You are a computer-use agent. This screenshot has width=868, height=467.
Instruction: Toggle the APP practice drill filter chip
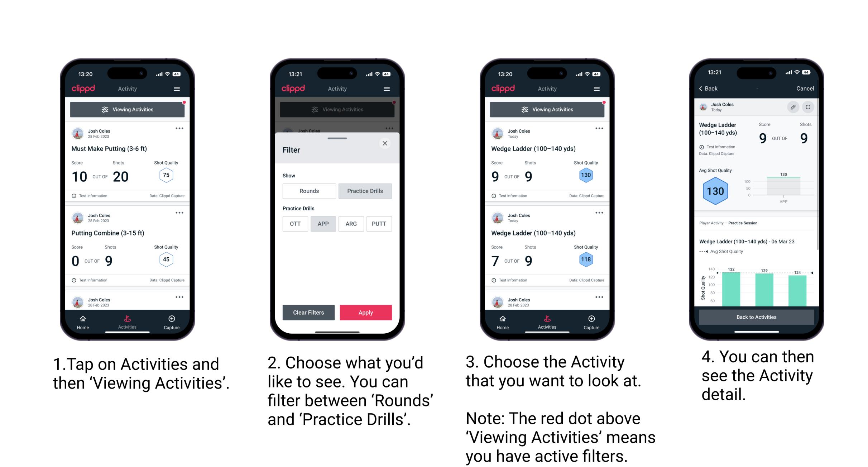[323, 224]
